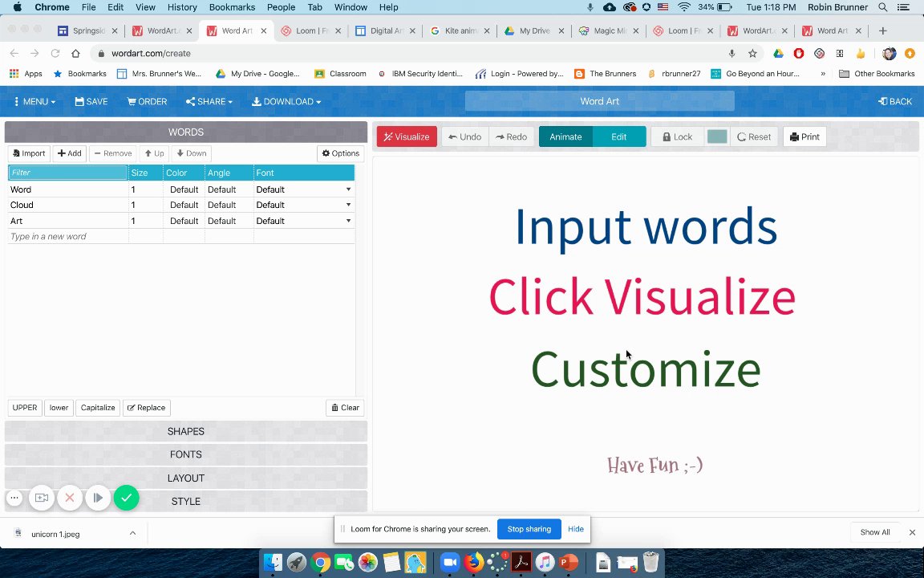924x578 pixels.
Task: Finish Loom recording with green checkmark
Action: coord(126,498)
